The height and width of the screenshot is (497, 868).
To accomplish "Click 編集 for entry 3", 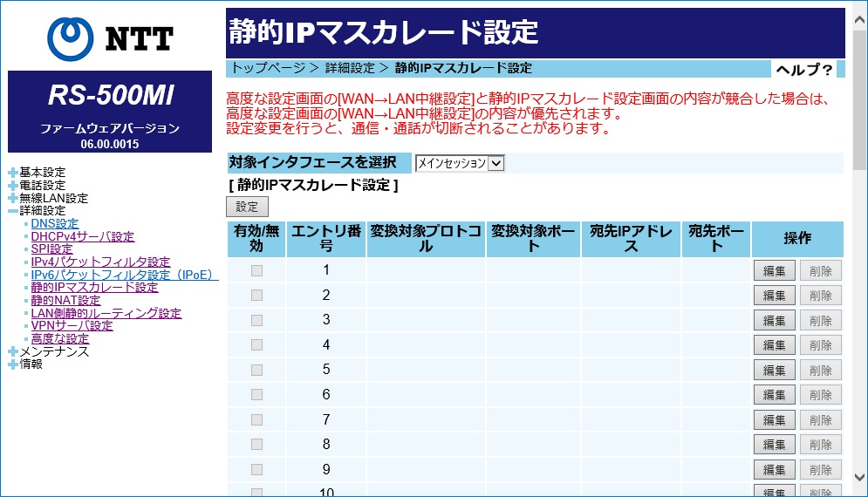I will click(x=774, y=321).
